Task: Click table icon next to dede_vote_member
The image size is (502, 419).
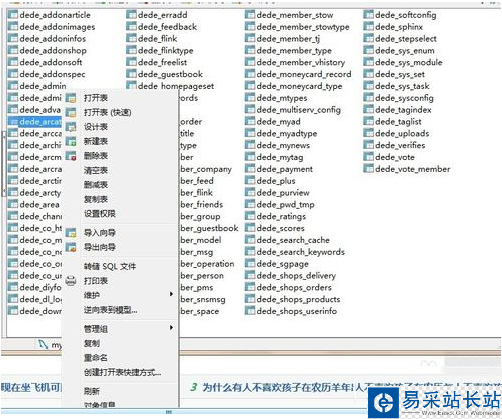Action: 368,169
